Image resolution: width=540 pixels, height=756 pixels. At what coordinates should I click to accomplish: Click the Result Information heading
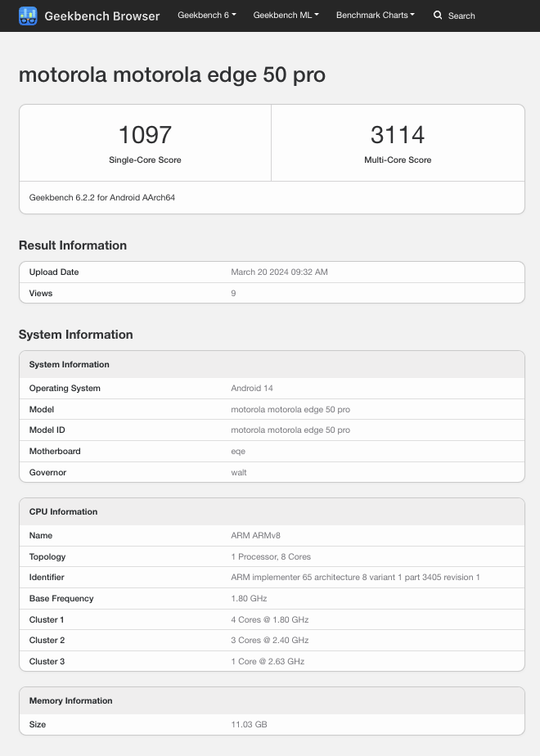(73, 245)
